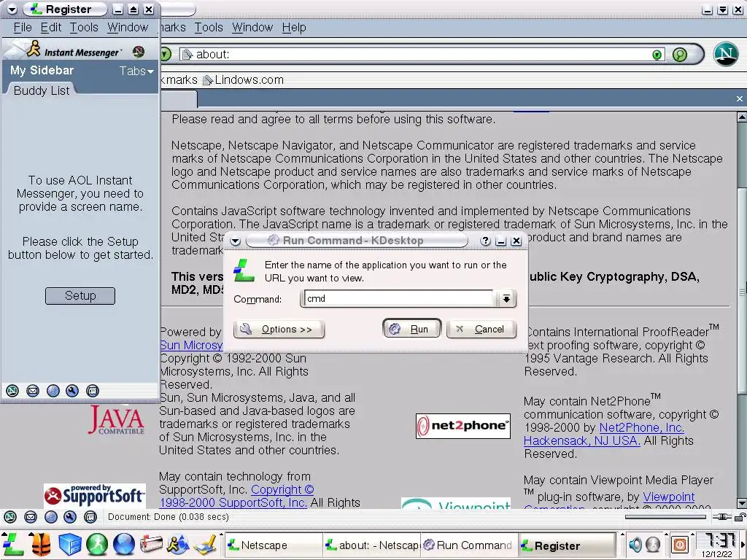The image size is (747, 560).
Task: Click the padlock security icon in status bar
Action: [x=740, y=517]
